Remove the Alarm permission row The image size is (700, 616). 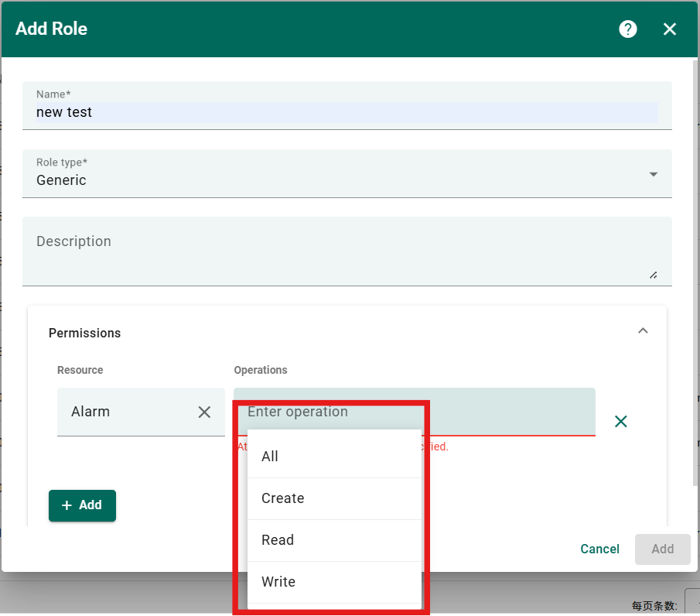click(x=620, y=421)
